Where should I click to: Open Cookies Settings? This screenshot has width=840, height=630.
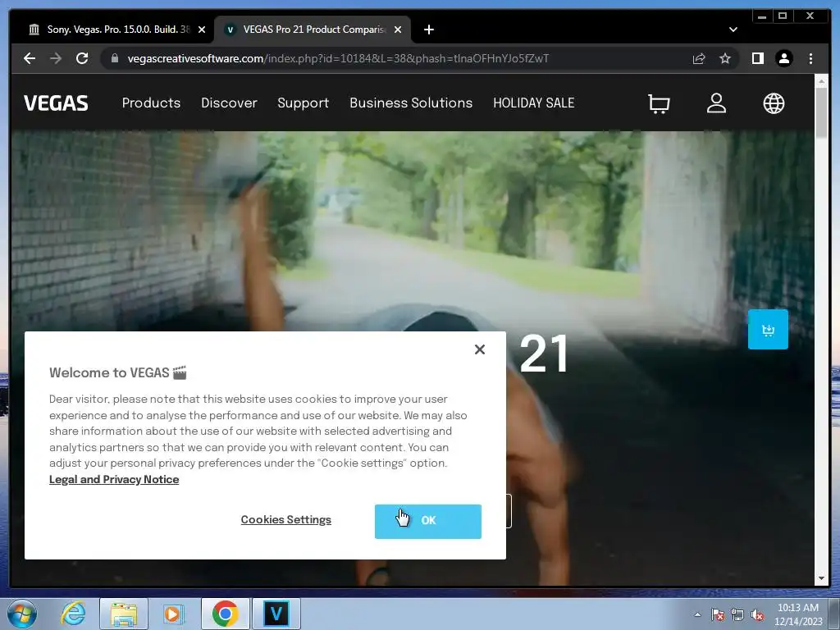coord(286,519)
